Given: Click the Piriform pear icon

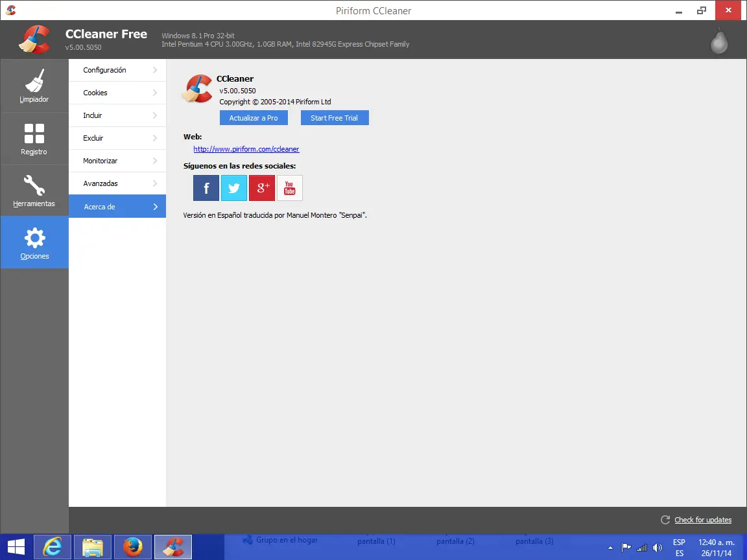Looking at the screenshot, I should tap(719, 41).
